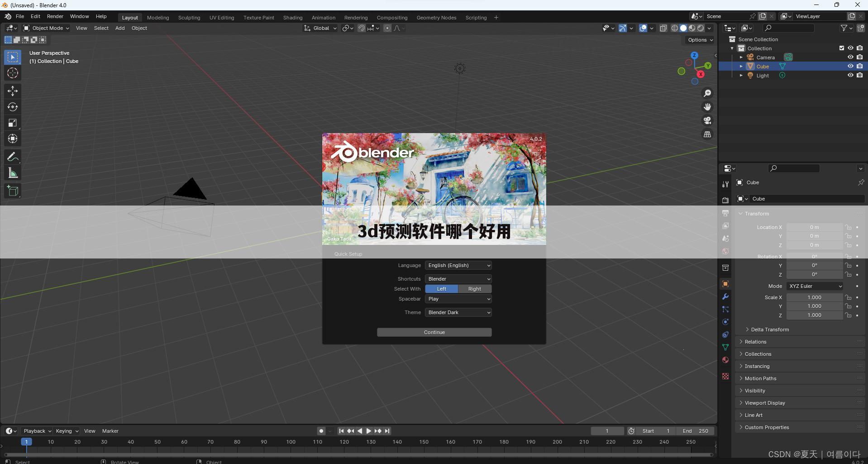Open the Render properties tab
This screenshot has height=464, width=868.
point(725,200)
